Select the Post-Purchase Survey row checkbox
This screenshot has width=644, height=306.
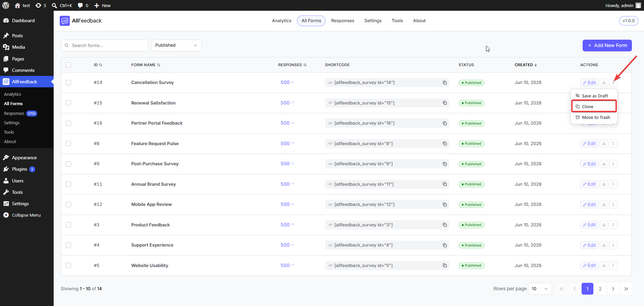point(68,164)
